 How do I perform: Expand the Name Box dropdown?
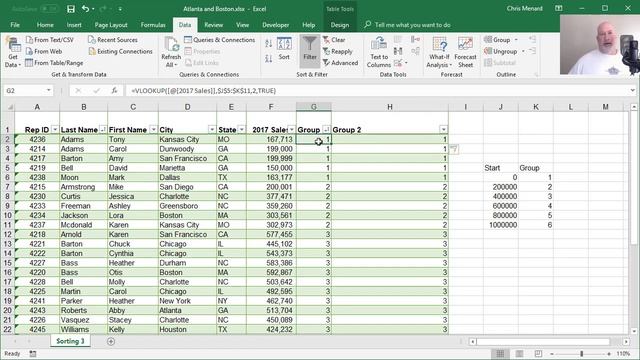[49, 91]
